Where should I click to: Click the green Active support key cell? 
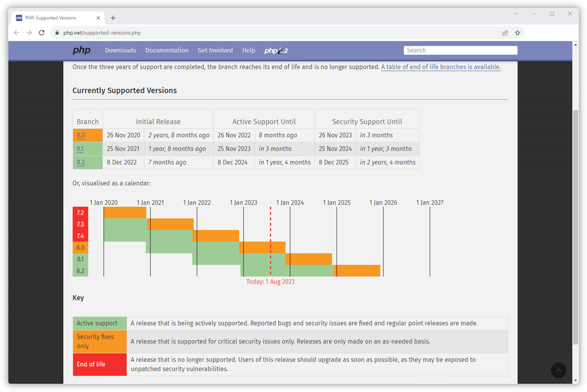[99, 323]
